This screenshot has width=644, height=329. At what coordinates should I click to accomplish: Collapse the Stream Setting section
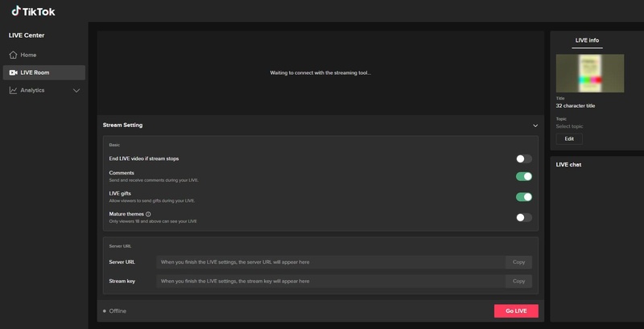pos(535,125)
